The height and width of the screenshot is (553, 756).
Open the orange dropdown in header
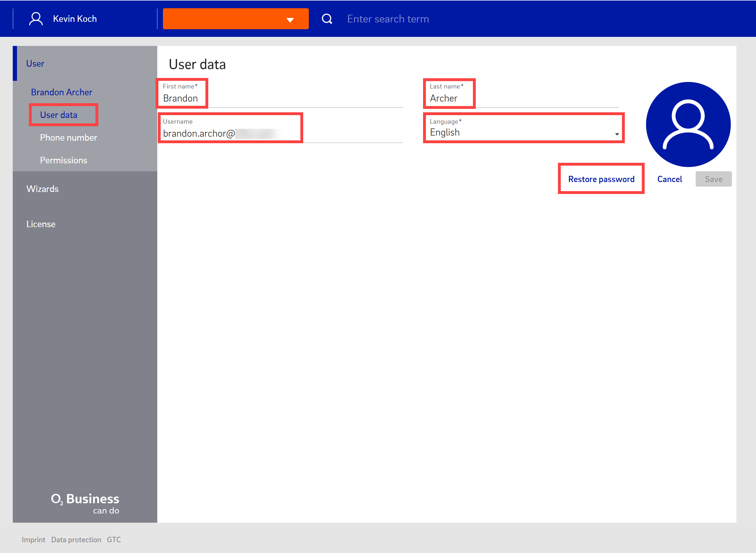pos(235,19)
